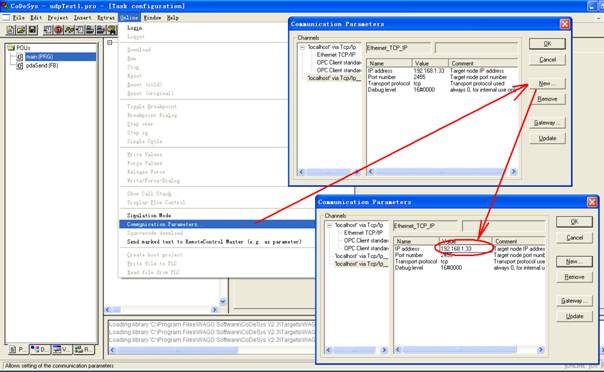Click the Open project folder icon
The height and width of the screenshot is (372, 604).
21,30
